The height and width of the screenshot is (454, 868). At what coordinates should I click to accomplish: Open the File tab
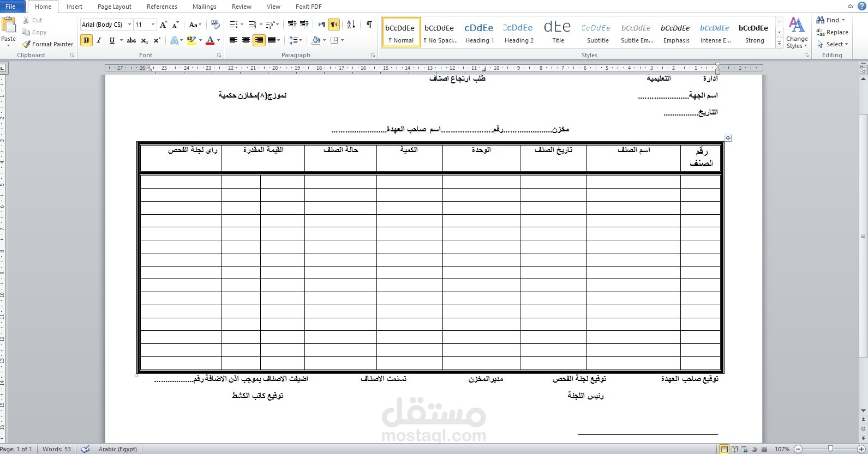click(x=11, y=7)
